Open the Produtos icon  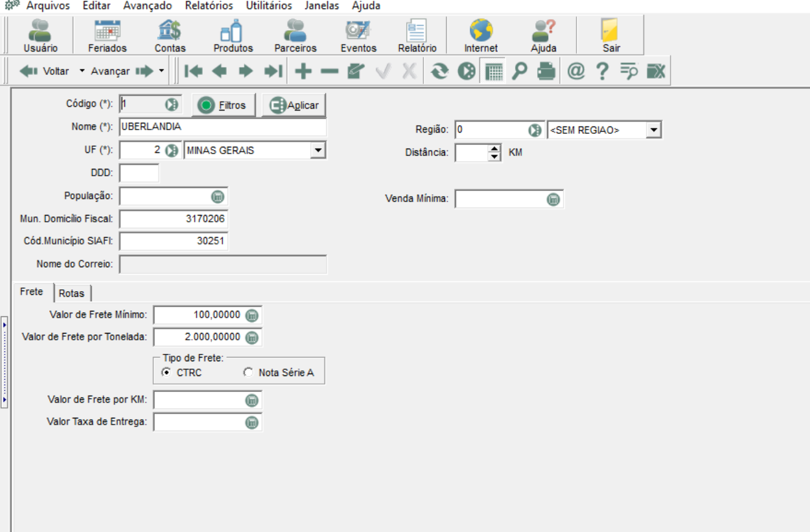pos(233,36)
